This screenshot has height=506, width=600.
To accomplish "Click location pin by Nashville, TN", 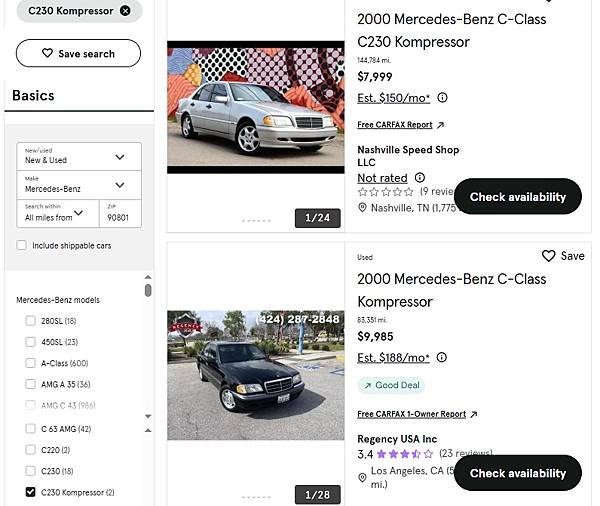I will click(362, 207).
